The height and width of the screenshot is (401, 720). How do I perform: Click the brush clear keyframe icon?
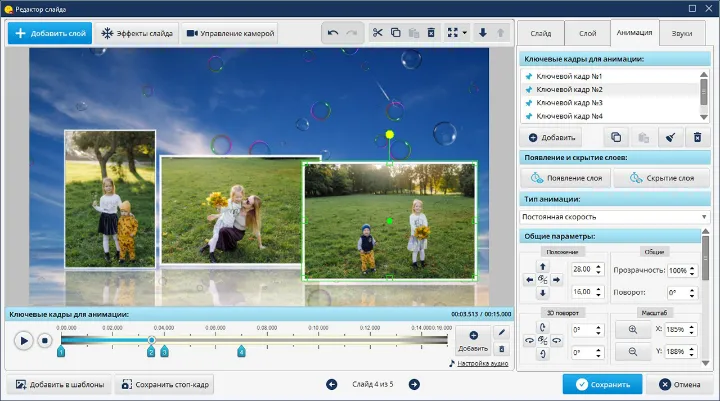click(670, 137)
